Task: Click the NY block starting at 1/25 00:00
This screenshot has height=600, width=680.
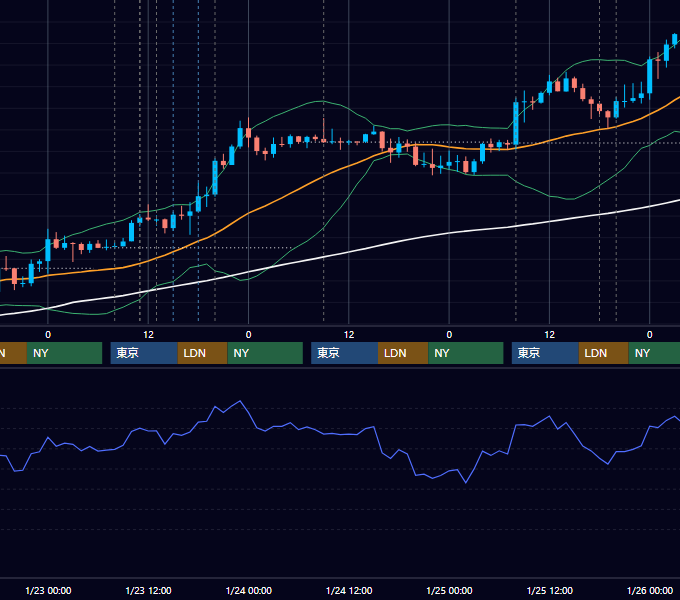Action: [466, 353]
